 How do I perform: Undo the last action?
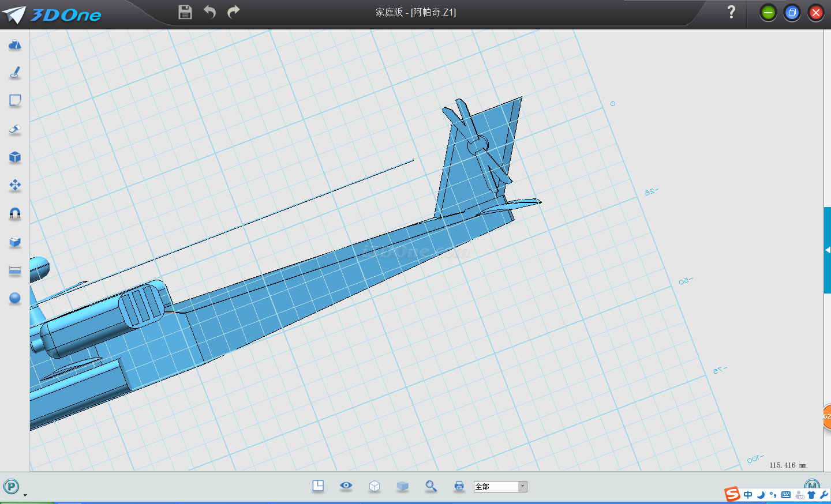209,12
